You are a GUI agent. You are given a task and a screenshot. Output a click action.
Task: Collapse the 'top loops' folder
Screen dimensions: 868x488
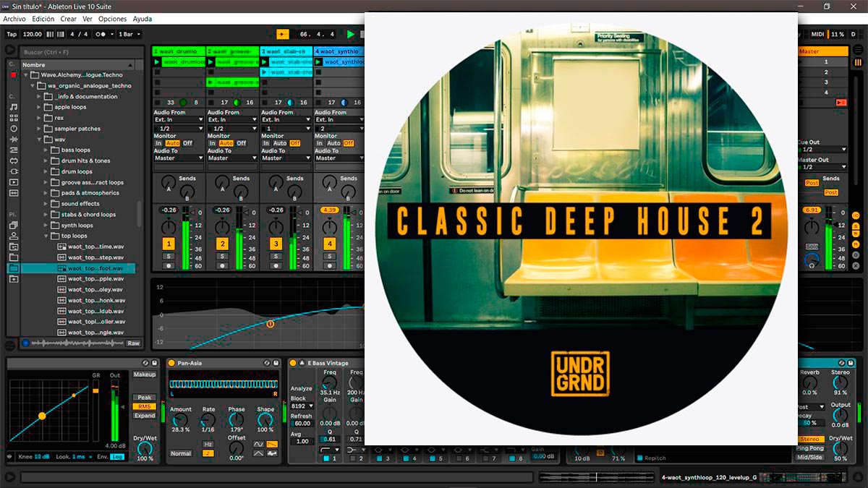(46, 236)
